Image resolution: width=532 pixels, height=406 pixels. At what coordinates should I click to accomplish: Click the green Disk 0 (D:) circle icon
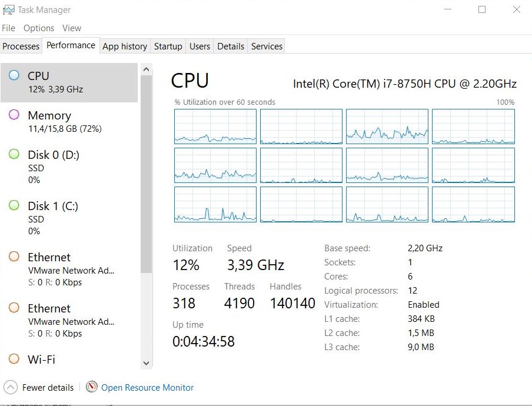pos(14,155)
